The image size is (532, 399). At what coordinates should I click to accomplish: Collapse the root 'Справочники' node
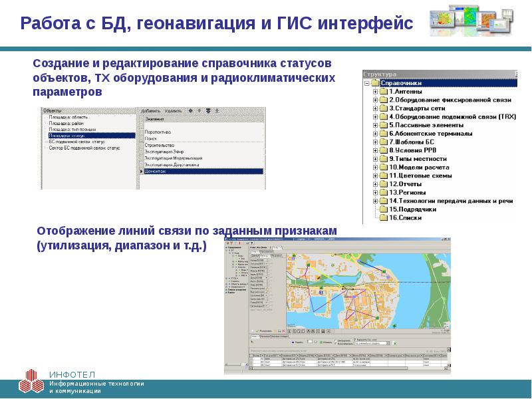366,82
